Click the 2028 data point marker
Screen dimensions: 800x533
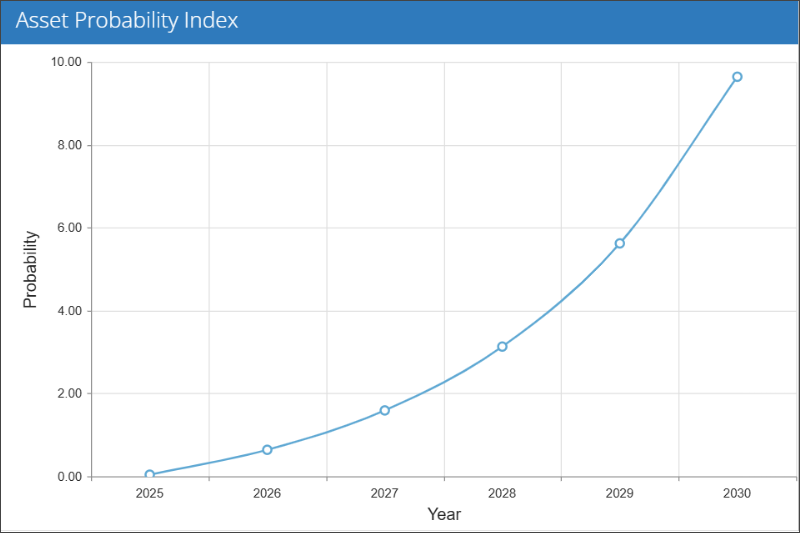tap(502, 347)
